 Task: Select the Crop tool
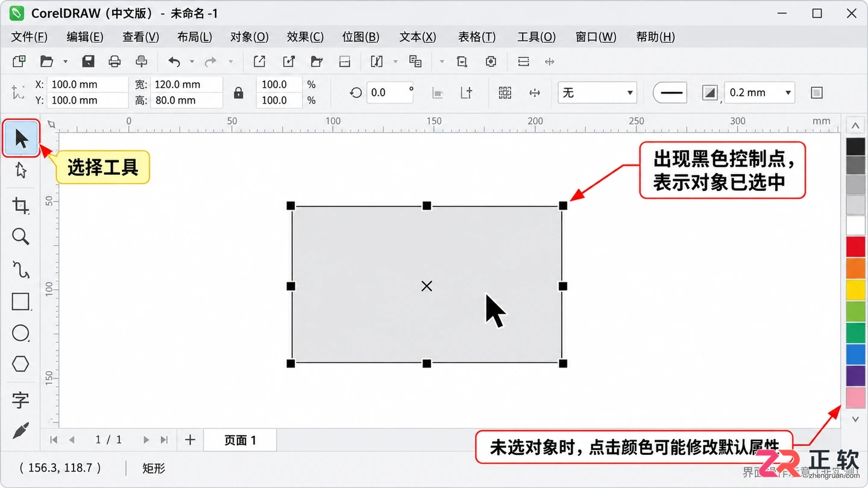pyautogui.click(x=21, y=206)
